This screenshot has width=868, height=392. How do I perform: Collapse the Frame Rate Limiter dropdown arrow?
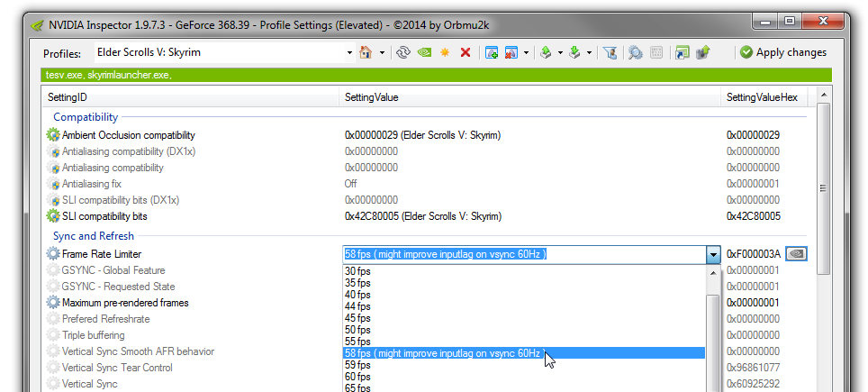(713, 254)
